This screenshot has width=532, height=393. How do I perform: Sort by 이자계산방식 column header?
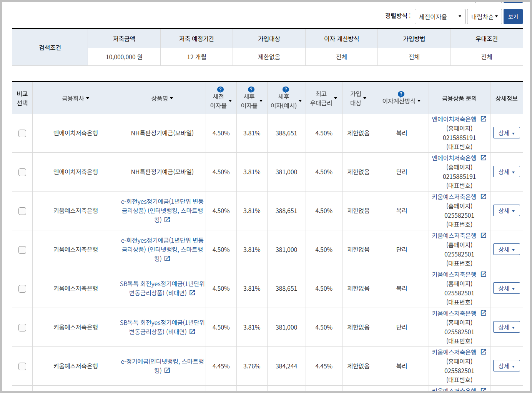pos(401,101)
